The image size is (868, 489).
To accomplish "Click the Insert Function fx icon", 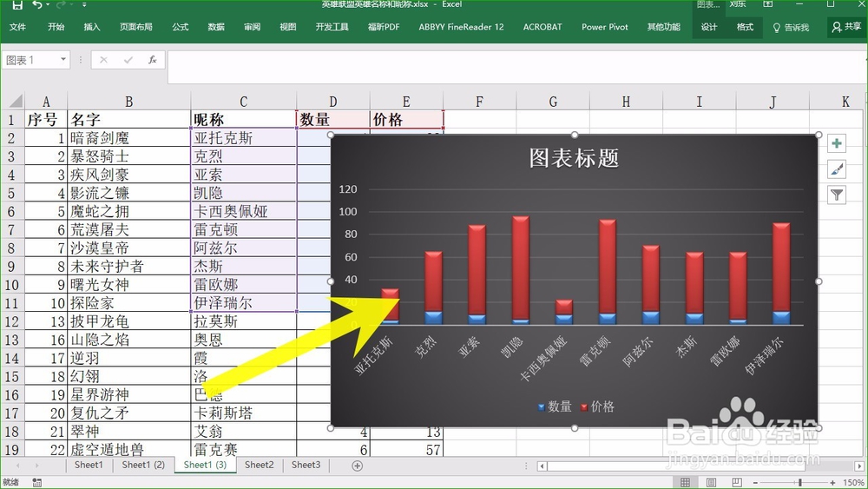I will [152, 60].
